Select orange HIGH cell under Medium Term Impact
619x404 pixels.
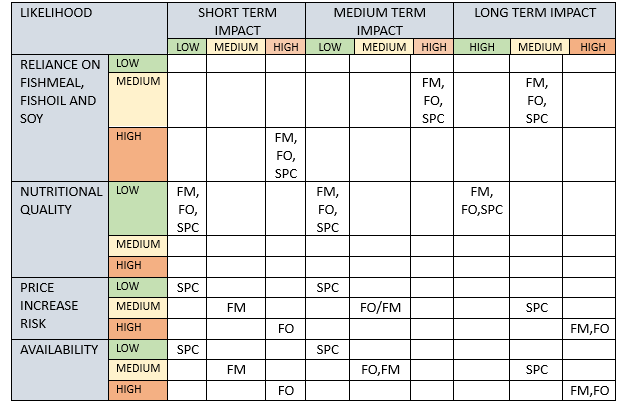click(x=433, y=47)
